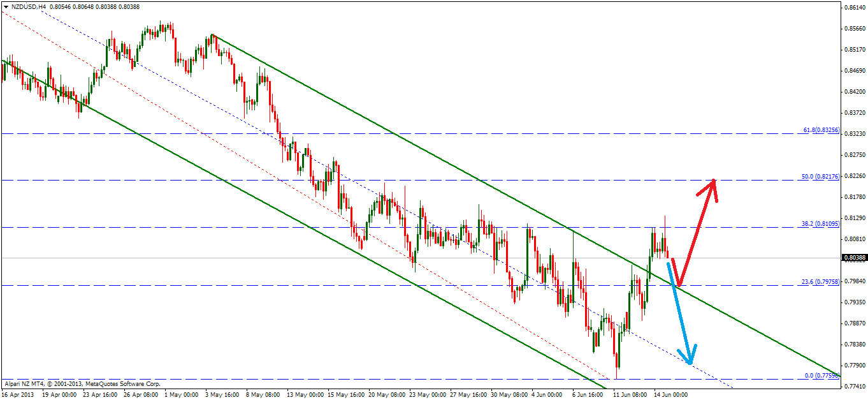
Task: Click the 0.77900 price axis label
Action: [853, 366]
